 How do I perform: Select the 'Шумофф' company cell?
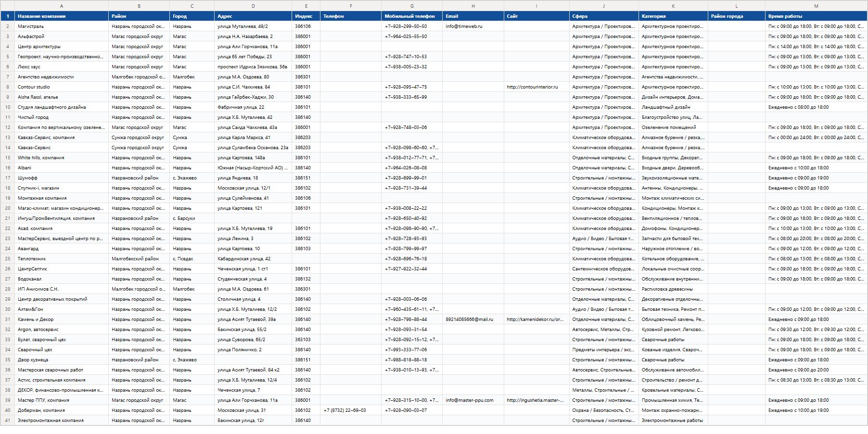pyautogui.click(x=62, y=178)
